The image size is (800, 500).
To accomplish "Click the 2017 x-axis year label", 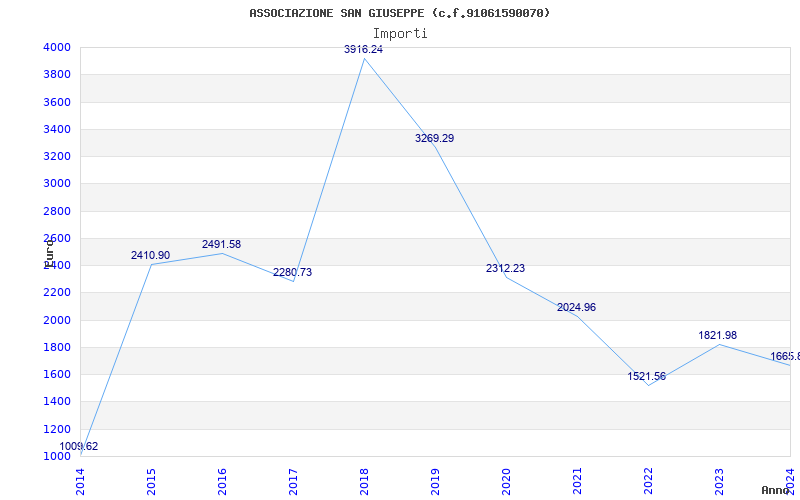I will point(293,481).
